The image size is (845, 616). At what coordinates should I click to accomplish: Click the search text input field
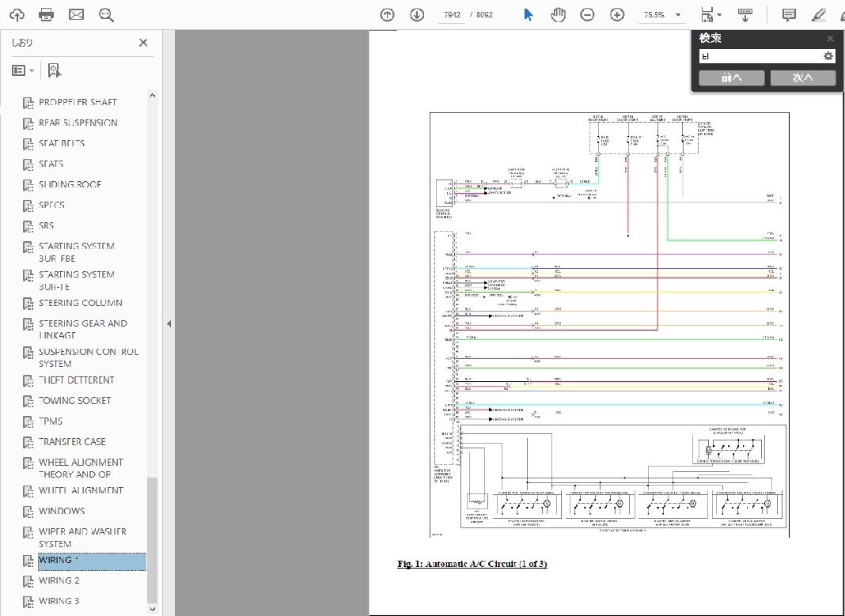[x=760, y=56]
